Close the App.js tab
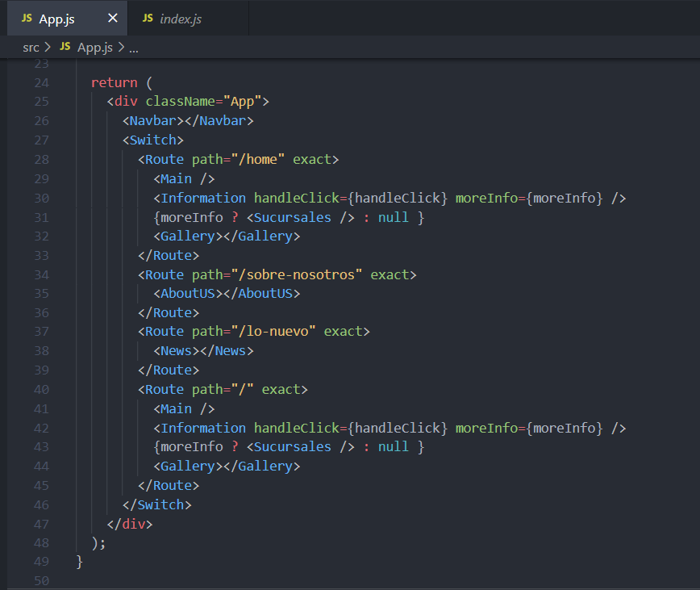Viewport: 700px width, 590px height. click(113, 17)
